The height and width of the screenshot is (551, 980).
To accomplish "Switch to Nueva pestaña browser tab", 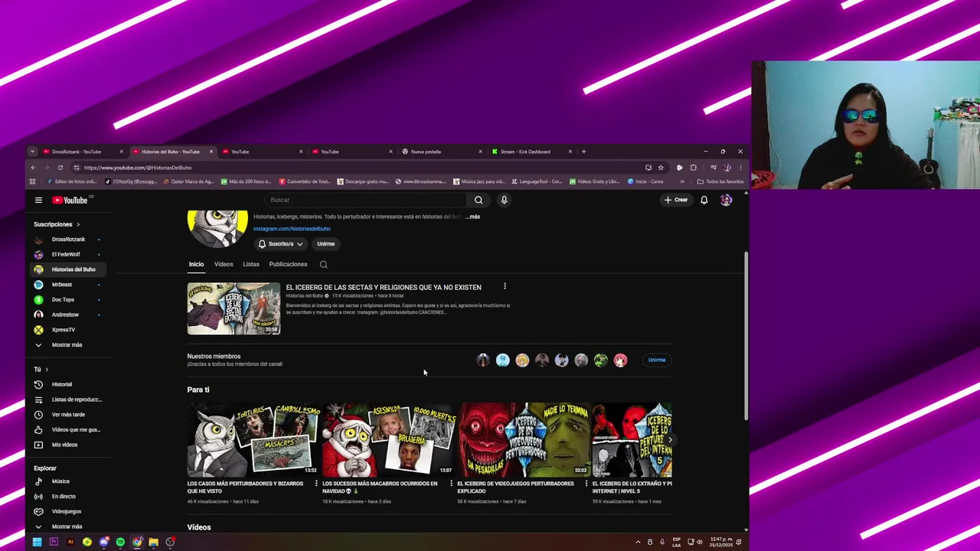I will coord(442,152).
